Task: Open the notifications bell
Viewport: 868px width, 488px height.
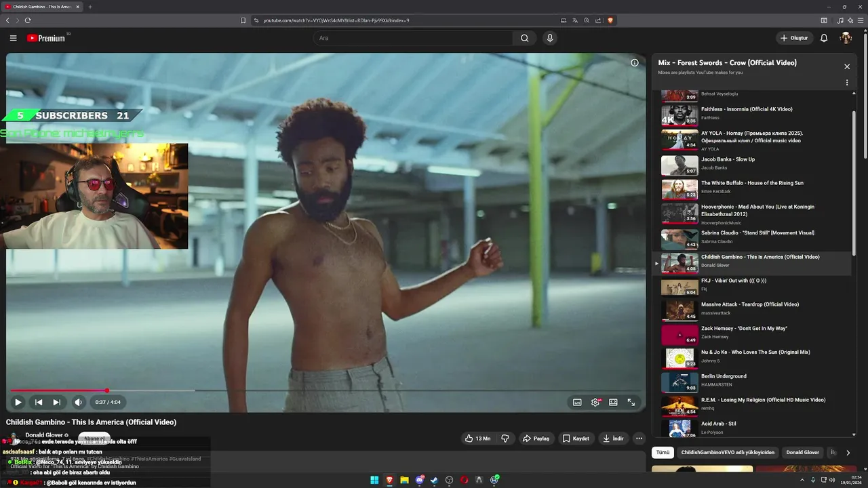Action: coord(824,38)
